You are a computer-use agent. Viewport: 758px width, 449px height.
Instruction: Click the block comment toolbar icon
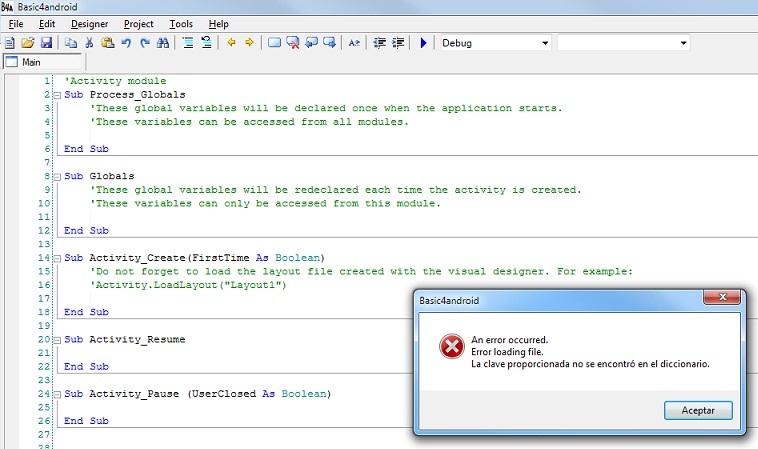188,43
